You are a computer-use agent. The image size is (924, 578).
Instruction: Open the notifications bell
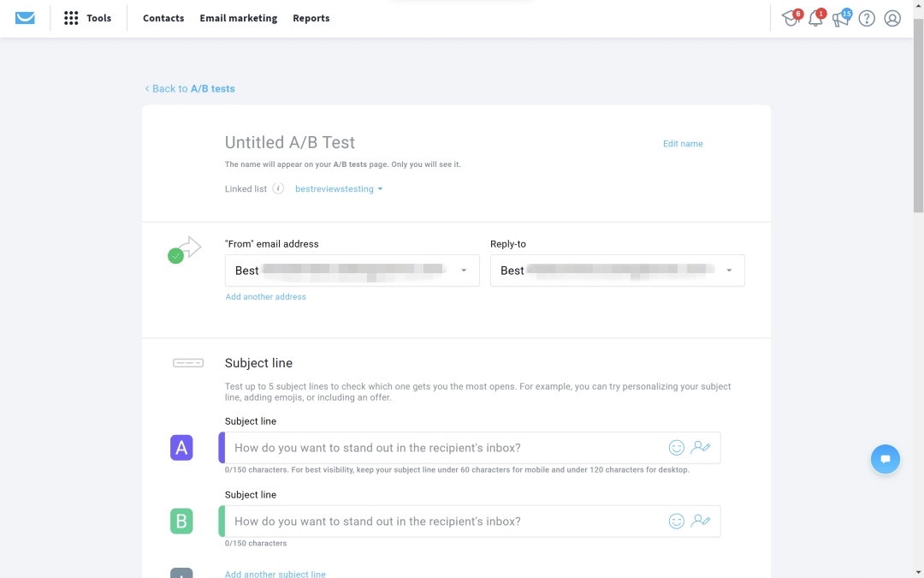[816, 18]
